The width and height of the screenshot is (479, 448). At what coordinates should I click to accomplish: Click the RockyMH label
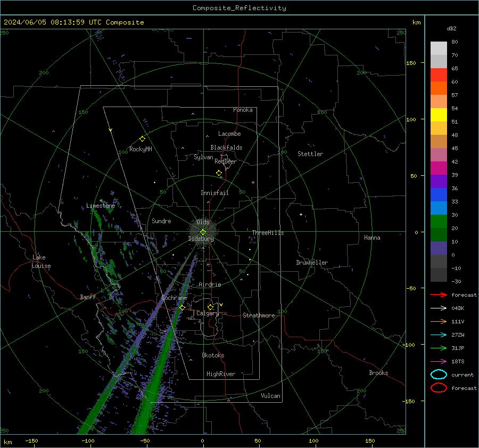(x=141, y=149)
